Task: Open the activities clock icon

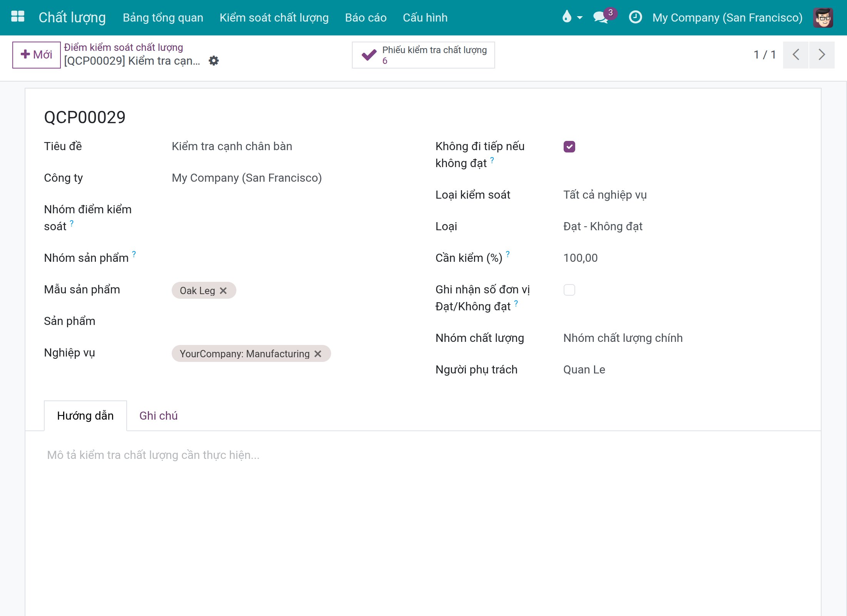Action: 635,17
